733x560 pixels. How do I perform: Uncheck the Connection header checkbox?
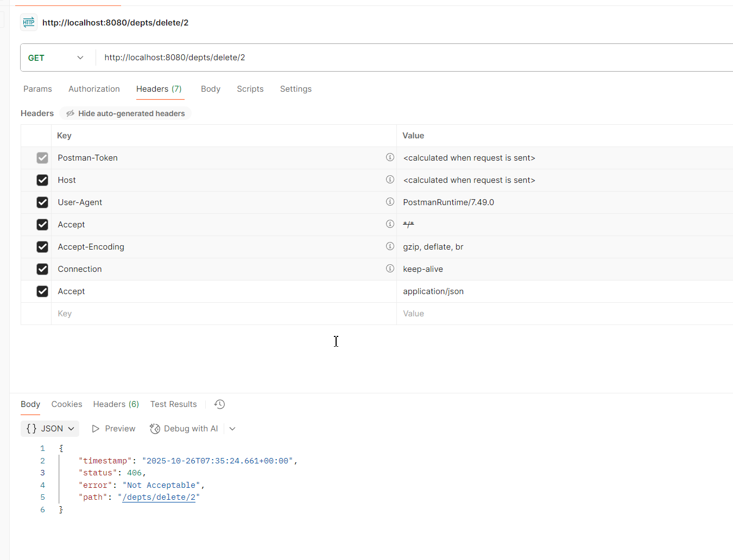(42, 269)
